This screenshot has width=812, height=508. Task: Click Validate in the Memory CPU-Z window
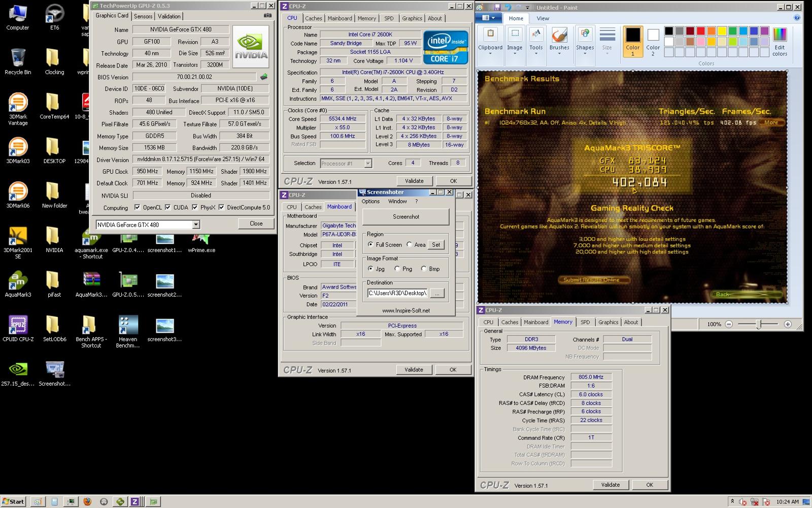tap(611, 485)
